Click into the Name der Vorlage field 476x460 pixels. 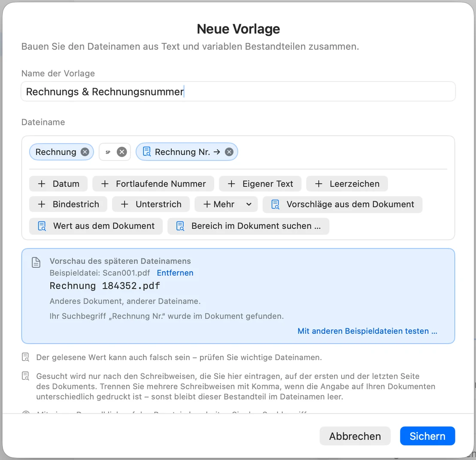coord(238,91)
